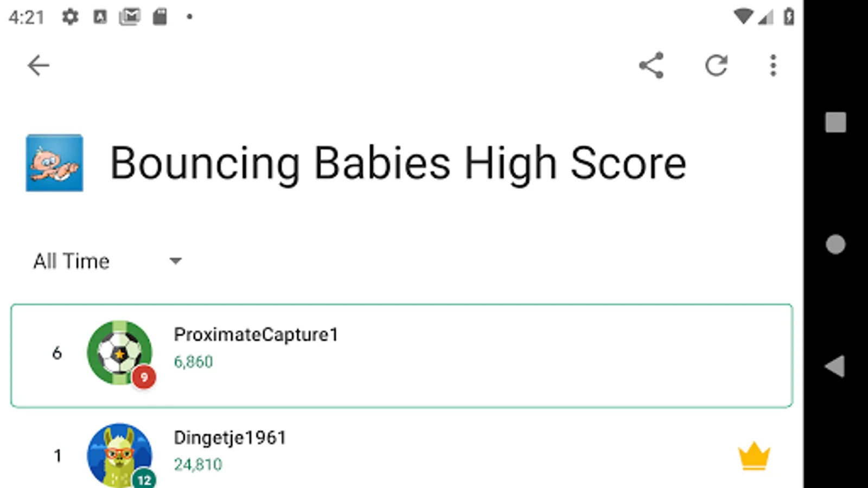
Task: Tap Android square recents button
Action: point(835,123)
